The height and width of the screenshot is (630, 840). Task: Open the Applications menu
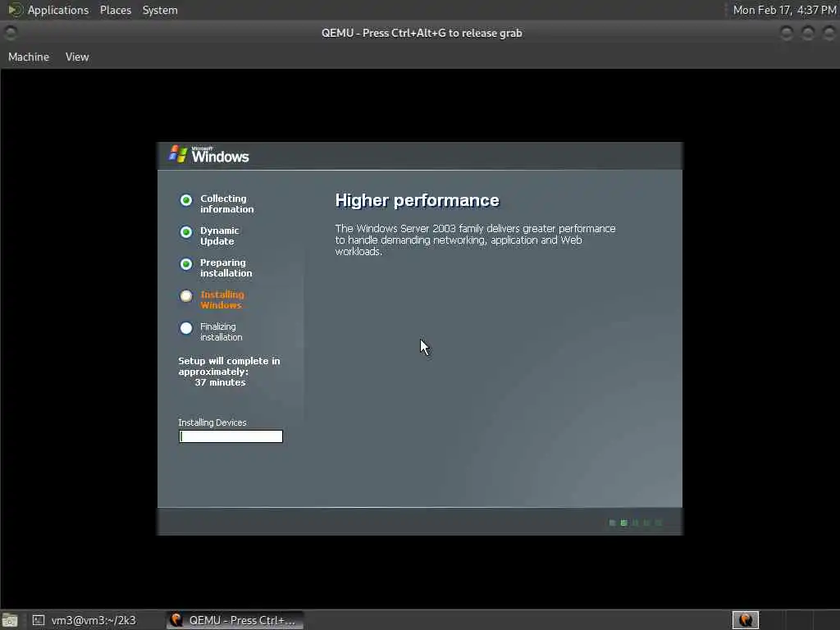point(58,10)
